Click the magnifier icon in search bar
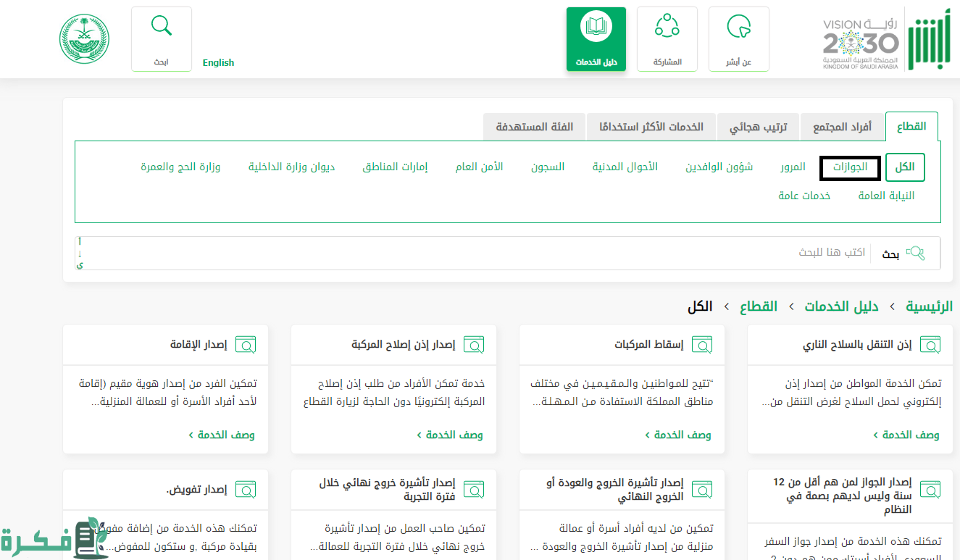Screen dimensions: 960x560 916,254
